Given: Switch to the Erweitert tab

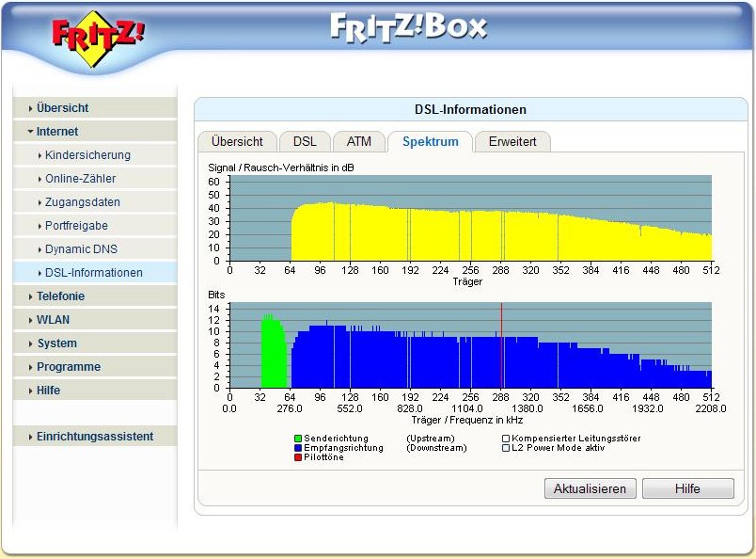Looking at the screenshot, I should (512, 141).
